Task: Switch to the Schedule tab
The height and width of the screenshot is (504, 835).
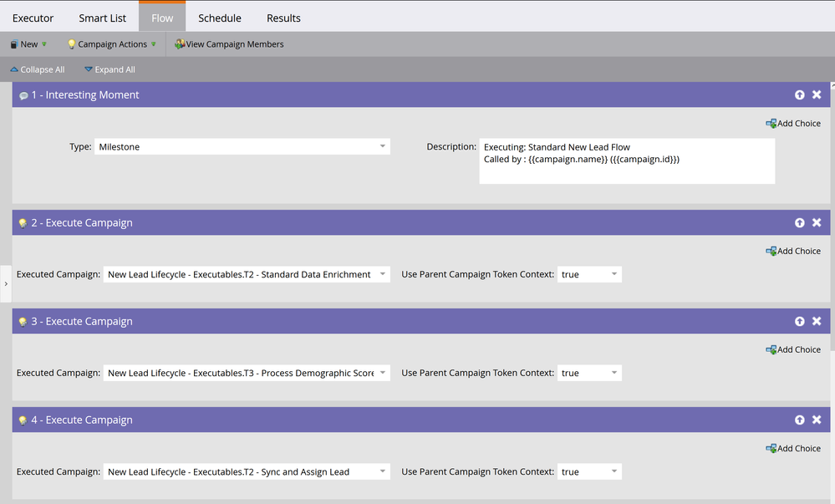Action: point(219,17)
